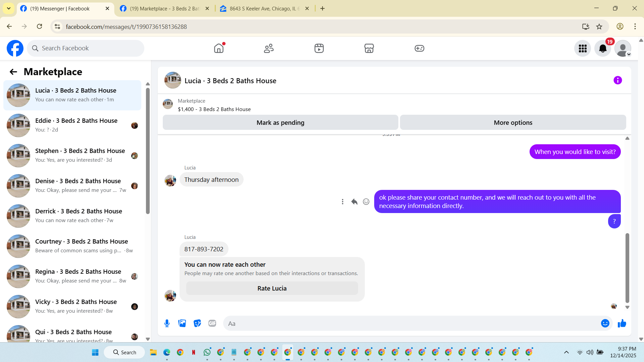Image resolution: width=644 pixels, height=362 pixels.
Task: Click the $1,400 listing title link
Action: point(214,109)
